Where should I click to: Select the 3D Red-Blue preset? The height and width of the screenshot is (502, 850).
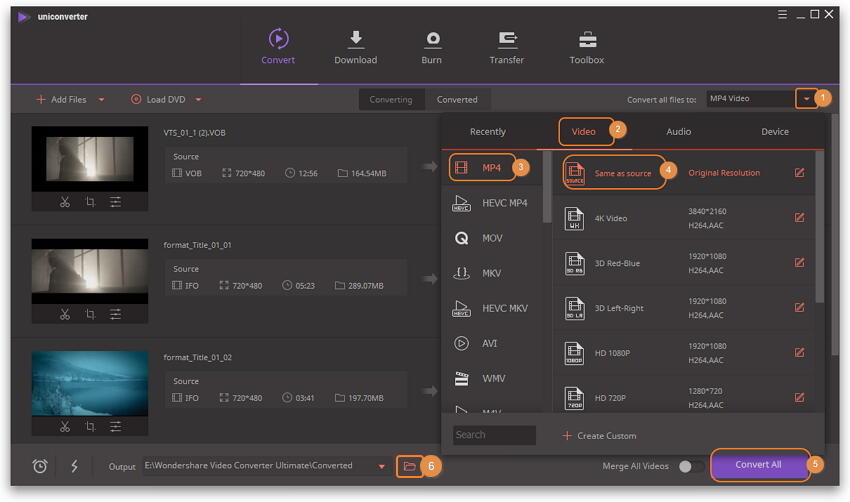[x=683, y=263]
